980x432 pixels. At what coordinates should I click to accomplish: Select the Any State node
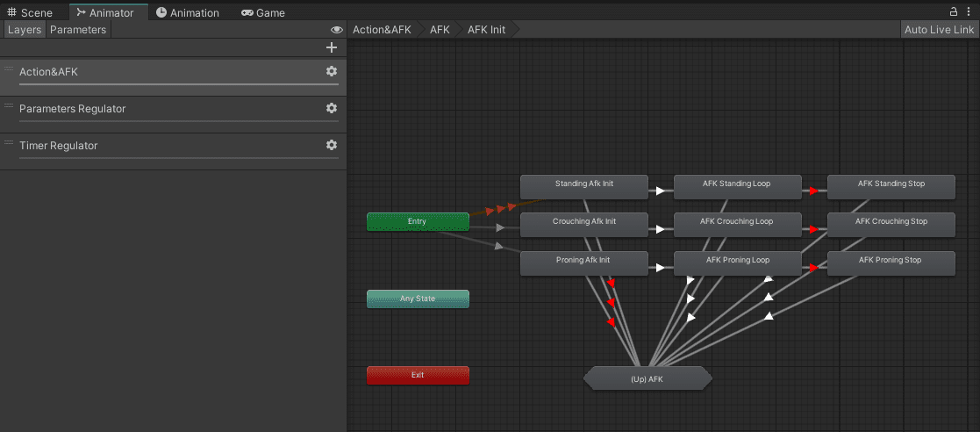click(x=418, y=299)
